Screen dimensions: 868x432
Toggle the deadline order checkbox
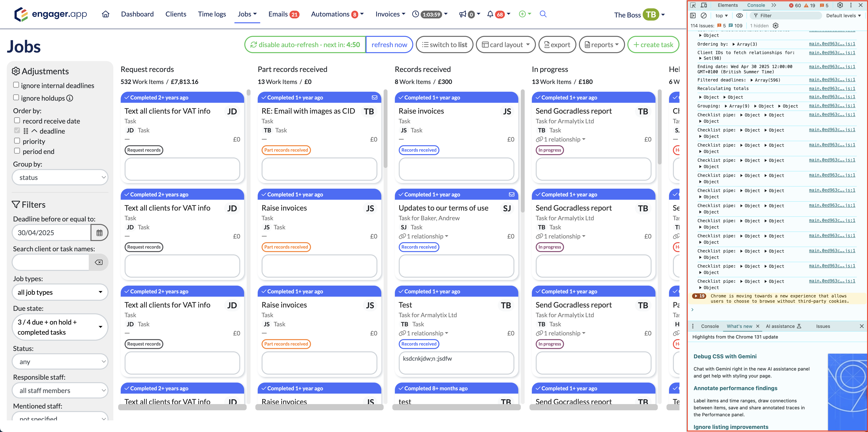(17, 130)
